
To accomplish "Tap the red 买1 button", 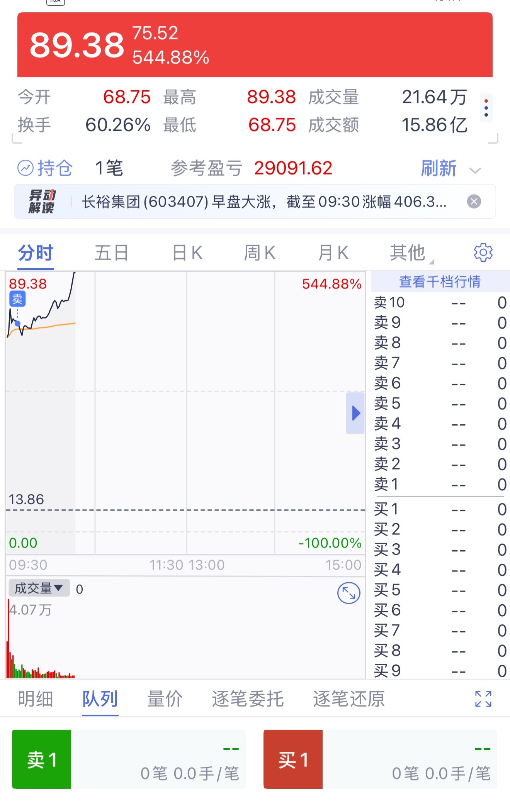I will pos(293,759).
